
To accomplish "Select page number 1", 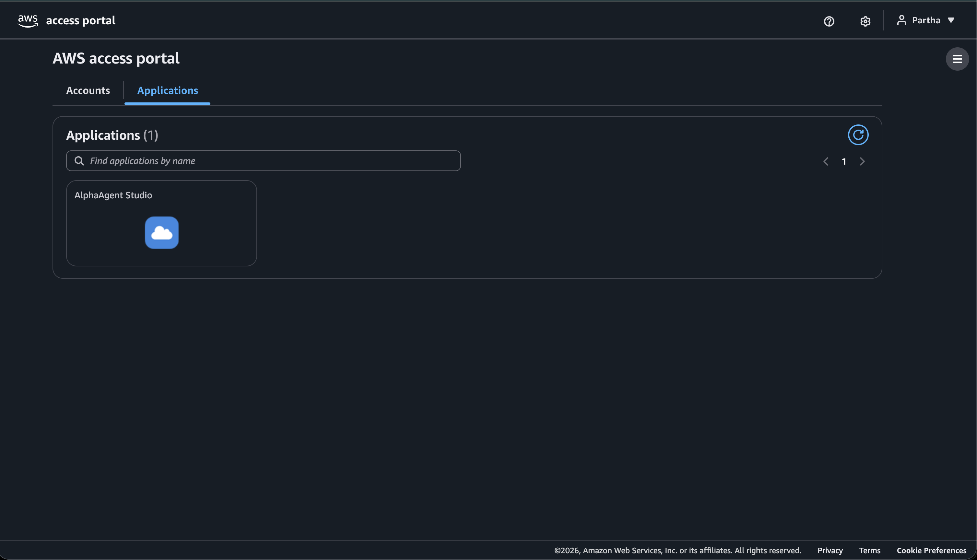I will coord(843,161).
